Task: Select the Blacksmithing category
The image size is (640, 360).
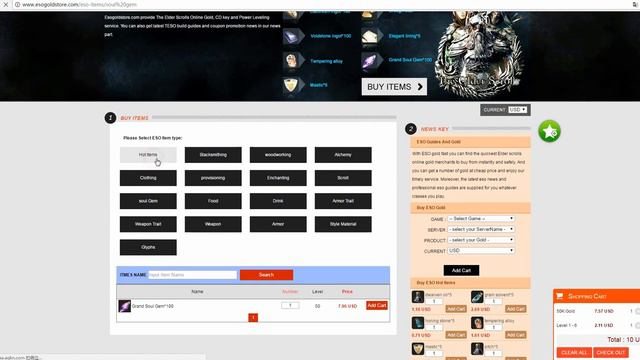Action: 213,155
